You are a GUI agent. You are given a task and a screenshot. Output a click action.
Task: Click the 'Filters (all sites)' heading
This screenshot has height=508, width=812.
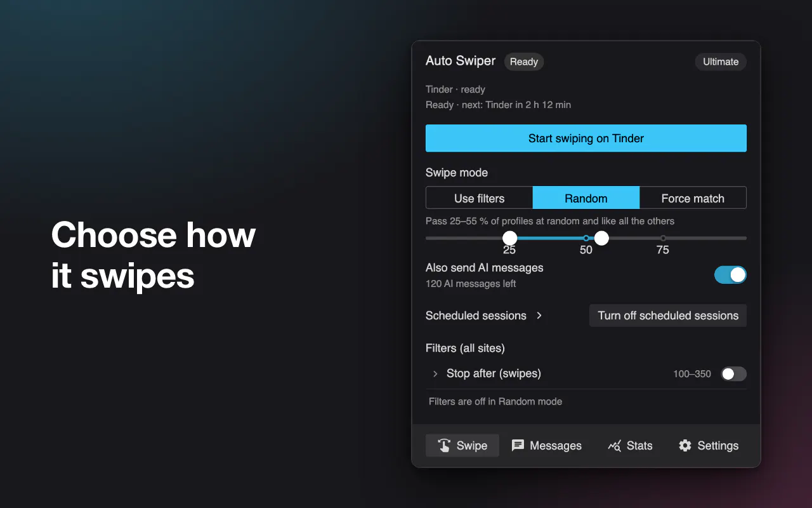465,348
